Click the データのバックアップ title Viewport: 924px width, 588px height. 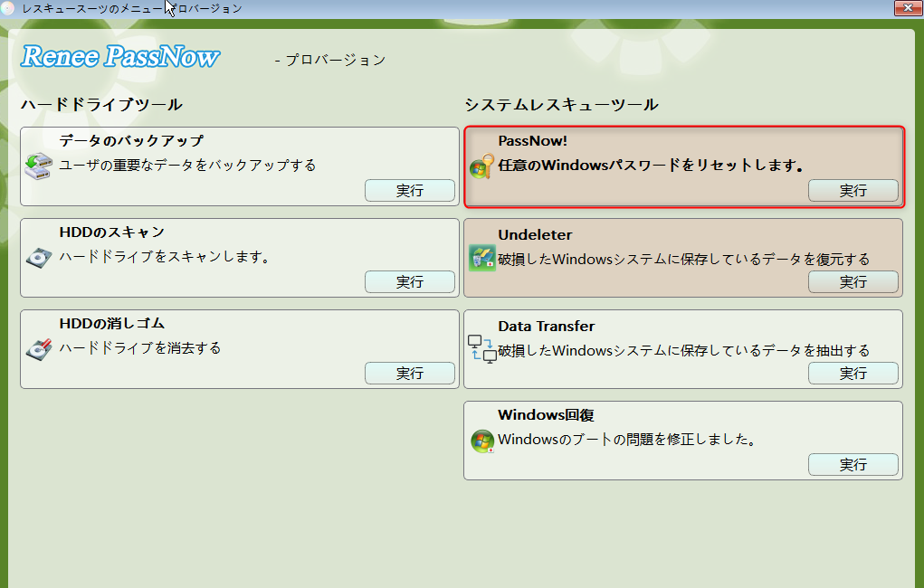tap(131, 141)
